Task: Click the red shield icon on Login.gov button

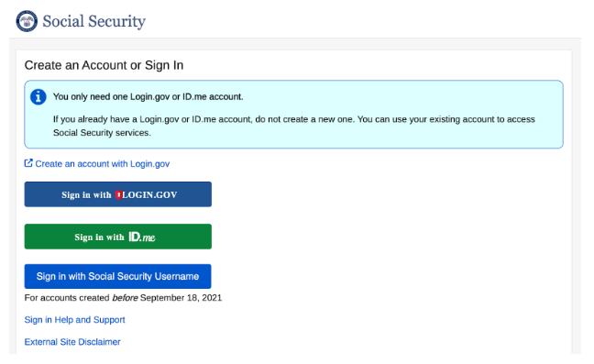Action: point(118,194)
